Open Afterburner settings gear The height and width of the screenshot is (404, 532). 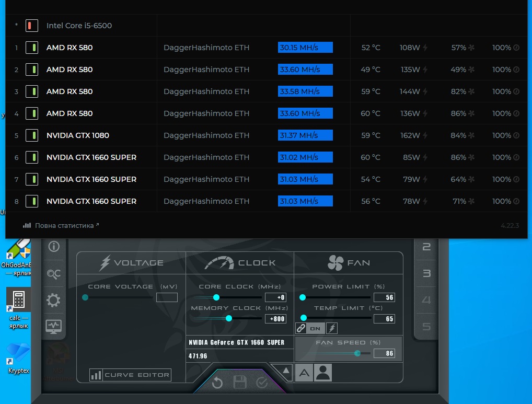(53, 300)
